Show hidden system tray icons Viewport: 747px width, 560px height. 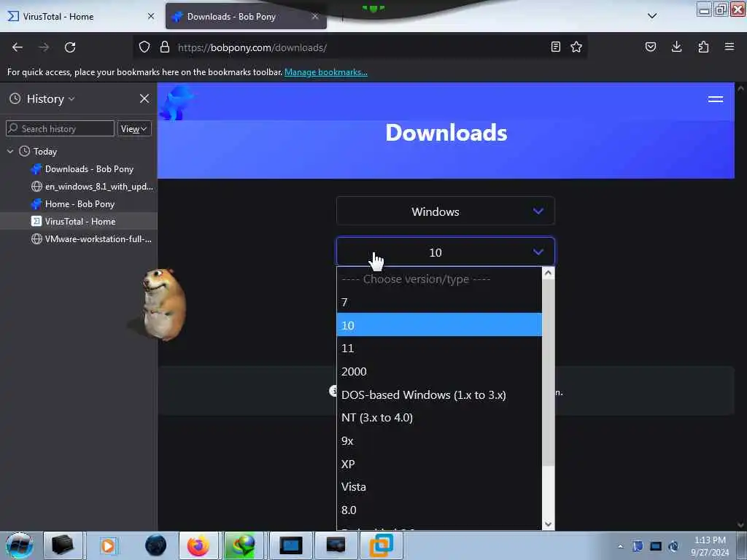[x=620, y=546]
